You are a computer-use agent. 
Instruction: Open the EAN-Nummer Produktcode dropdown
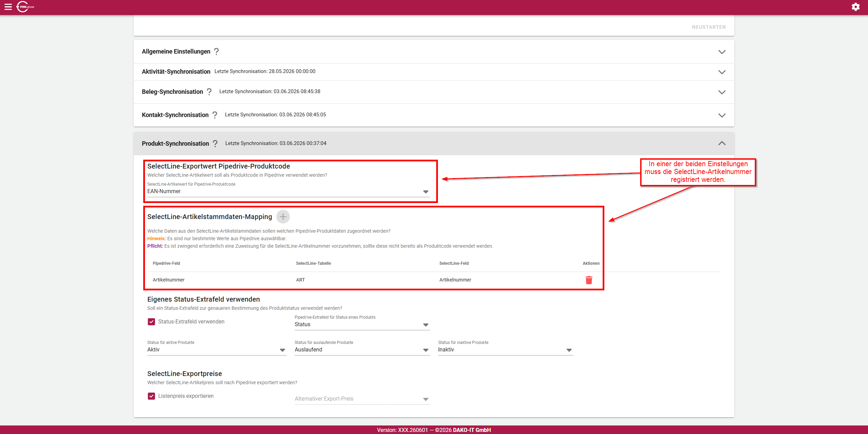coord(288,191)
